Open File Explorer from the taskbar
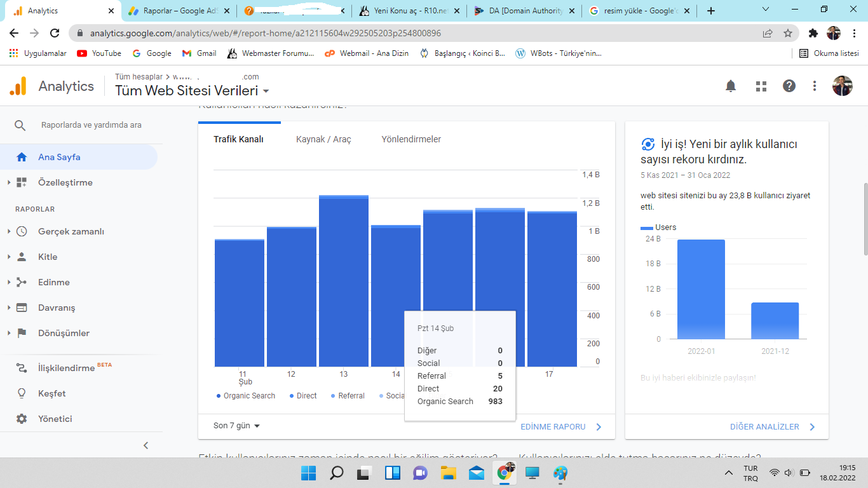Viewport: 868px width, 488px height. [449, 473]
